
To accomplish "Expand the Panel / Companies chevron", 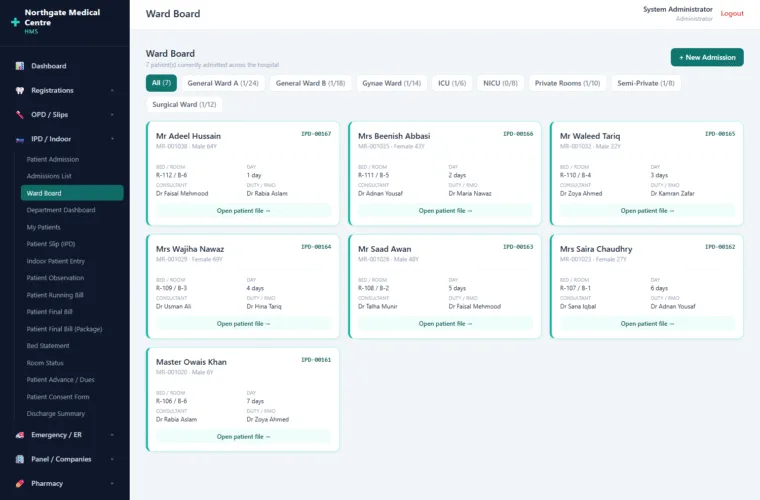I will (x=112, y=459).
